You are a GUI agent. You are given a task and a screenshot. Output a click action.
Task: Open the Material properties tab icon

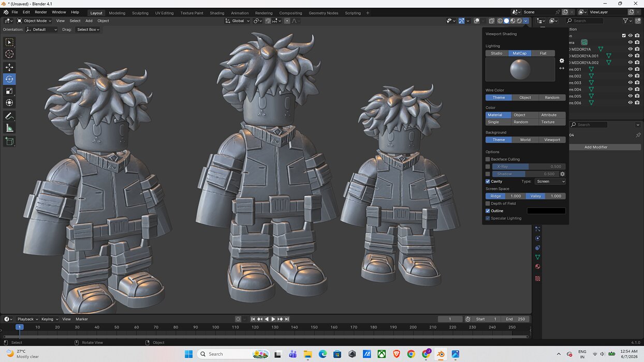coord(537,266)
